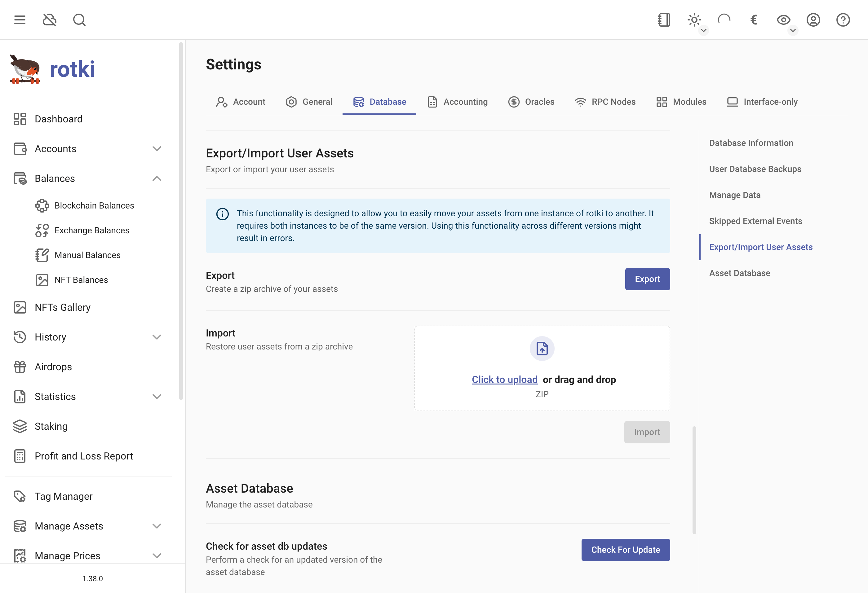Switch to the Accounting tab
This screenshot has height=593, width=868.
(x=458, y=102)
